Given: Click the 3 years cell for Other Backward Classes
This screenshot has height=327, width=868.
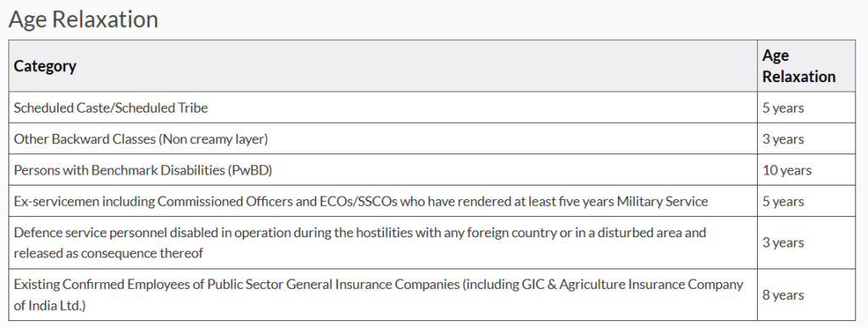Looking at the screenshot, I should click(782, 139).
